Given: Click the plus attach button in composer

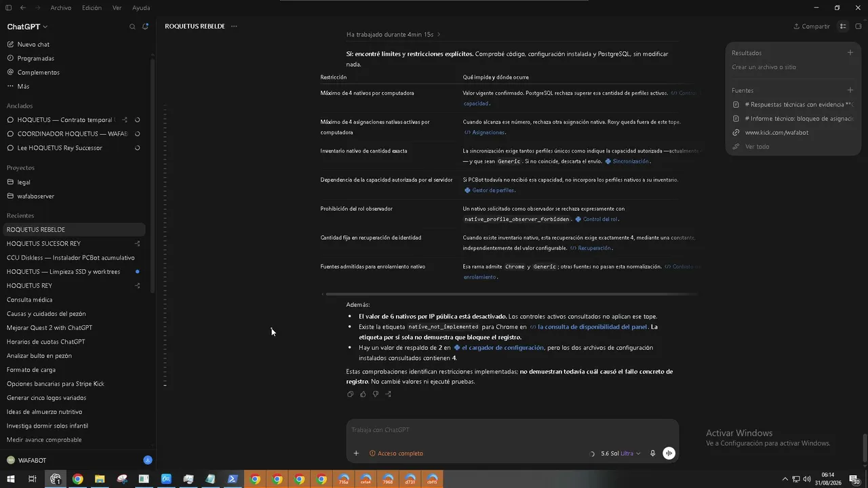Looking at the screenshot, I should (x=356, y=453).
